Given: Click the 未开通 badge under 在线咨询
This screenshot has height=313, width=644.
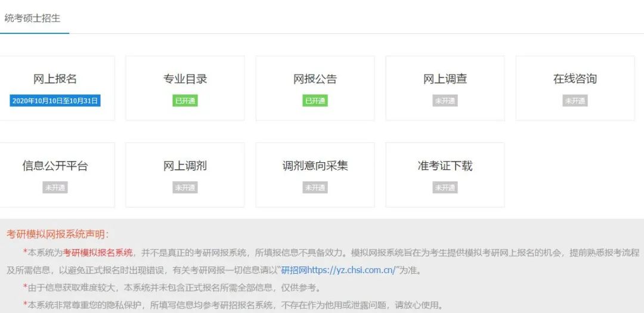Looking at the screenshot, I should (x=575, y=101).
